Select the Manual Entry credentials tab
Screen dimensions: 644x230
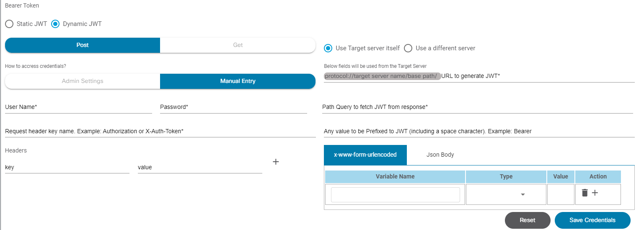pyautogui.click(x=238, y=81)
